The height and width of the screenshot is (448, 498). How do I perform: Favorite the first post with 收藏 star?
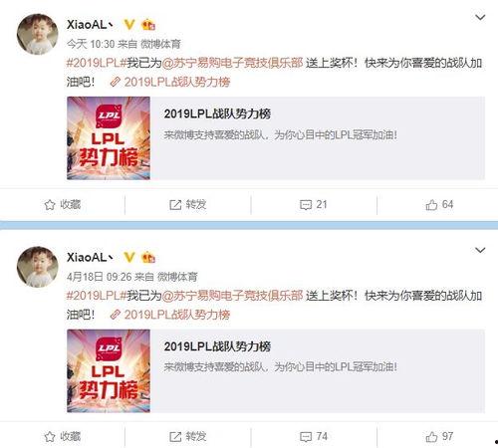coord(63,205)
